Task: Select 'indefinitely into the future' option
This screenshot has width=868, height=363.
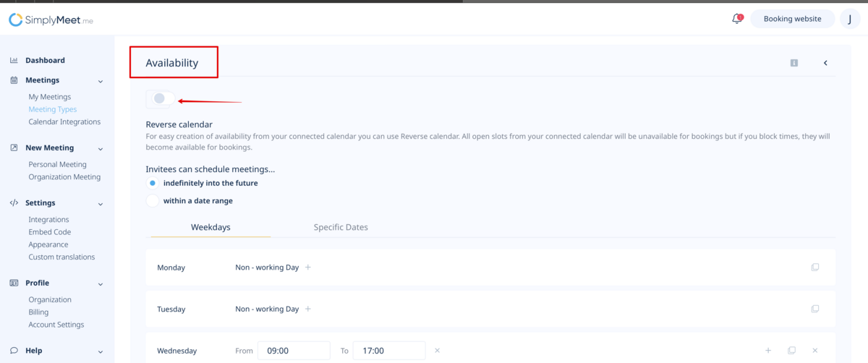Action: 153,184
